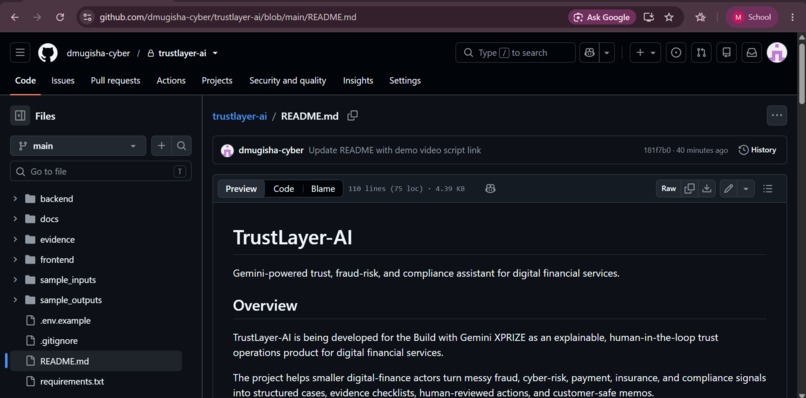The image size is (806, 398).
Task: Copy the file path icon beside README.md
Action: (x=353, y=116)
